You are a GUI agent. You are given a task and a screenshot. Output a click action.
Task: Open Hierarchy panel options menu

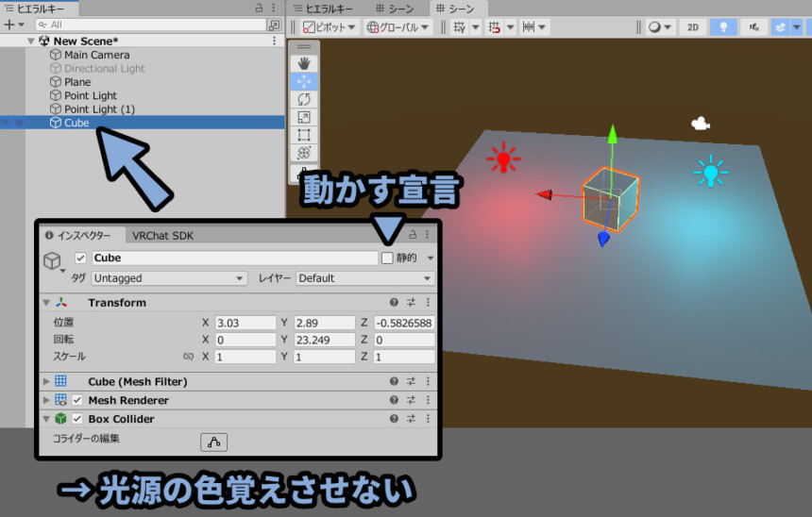click(274, 8)
